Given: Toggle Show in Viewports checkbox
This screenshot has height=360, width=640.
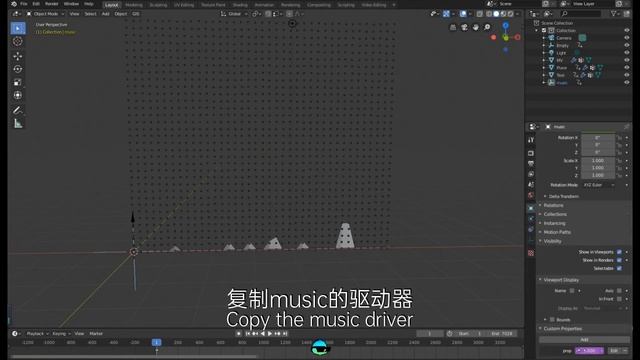Looking at the screenshot, I should click(619, 252).
